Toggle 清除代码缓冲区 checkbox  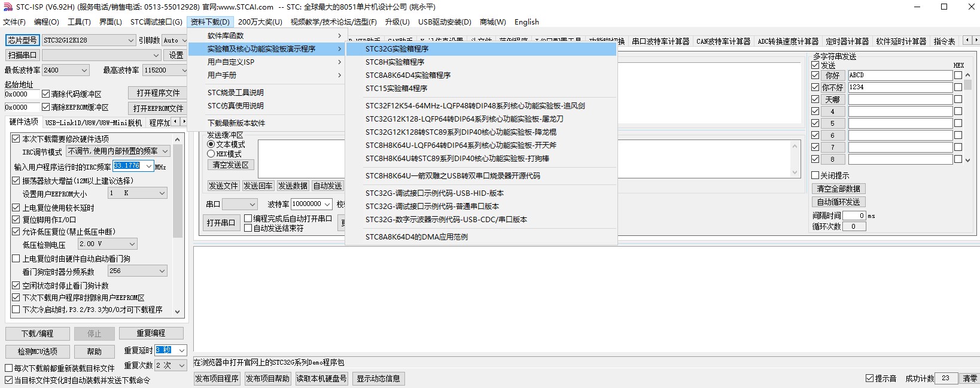[x=45, y=94]
